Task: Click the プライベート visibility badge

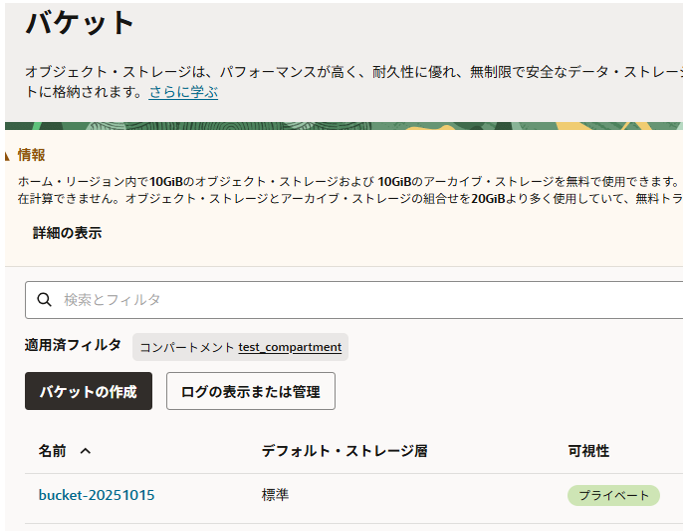Action: click(x=613, y=495)
